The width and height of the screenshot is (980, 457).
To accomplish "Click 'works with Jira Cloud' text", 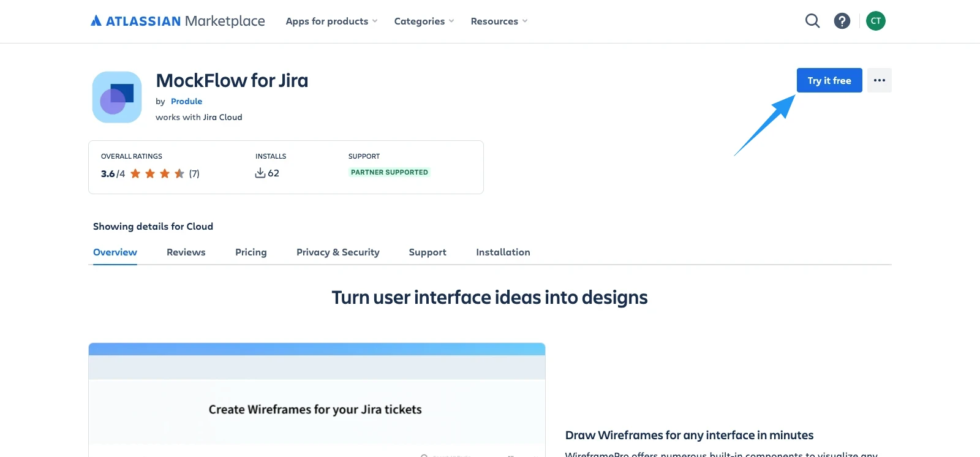I will click(x=199, y=117).
